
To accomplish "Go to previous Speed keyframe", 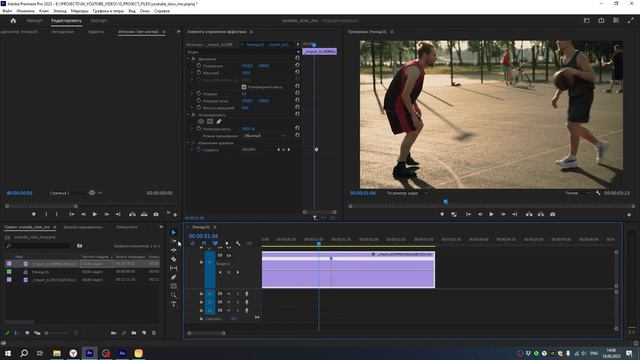I will (x=278, y=150).
